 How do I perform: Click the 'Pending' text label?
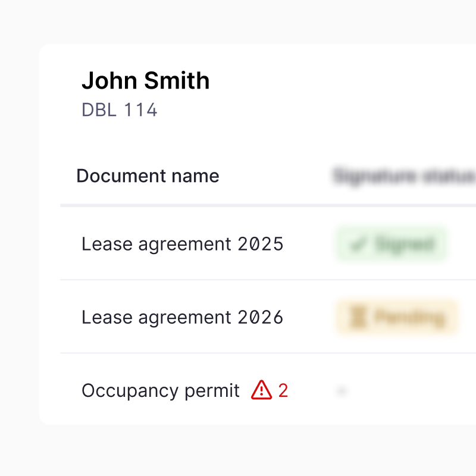(x=410, y=317)
